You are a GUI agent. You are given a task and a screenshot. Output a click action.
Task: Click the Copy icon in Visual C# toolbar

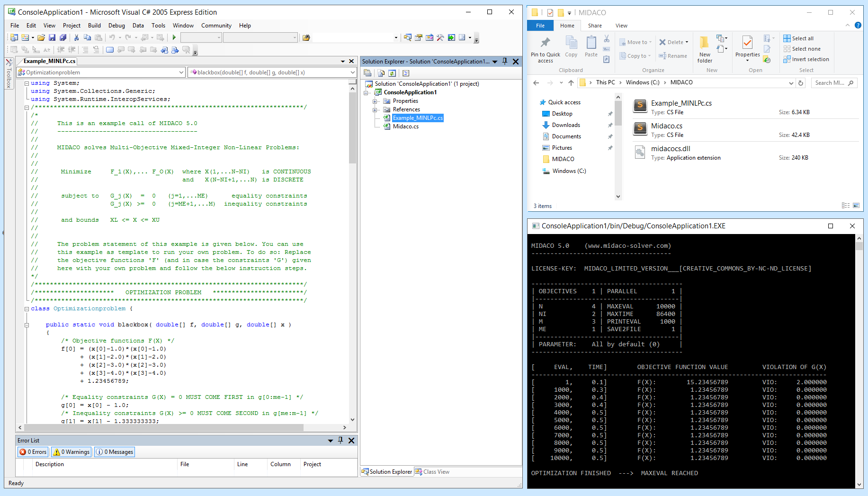pos(87,37)
